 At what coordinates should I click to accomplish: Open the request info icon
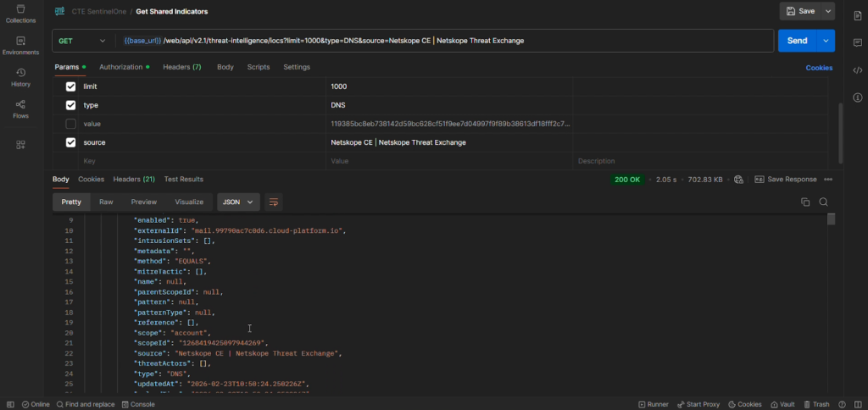pos(858,97)
